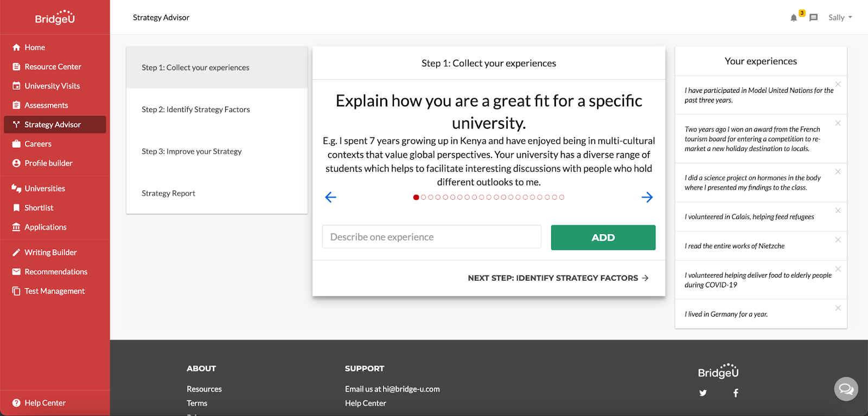
Task: Open Help Center at sidebar bottom
Action: (x=55, y=403)
